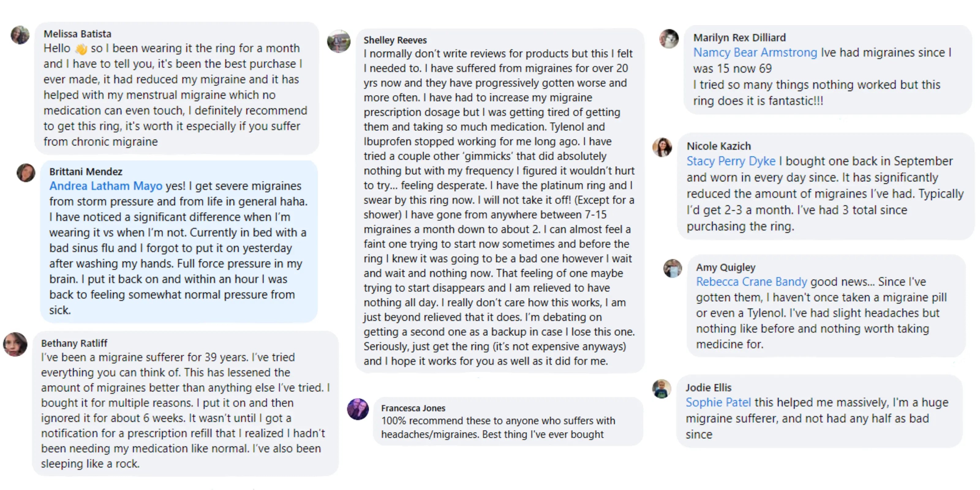Click Jodie Ellis' profile avatar
980x490 pixels.
pyautogui.click(x=662, y=389)
